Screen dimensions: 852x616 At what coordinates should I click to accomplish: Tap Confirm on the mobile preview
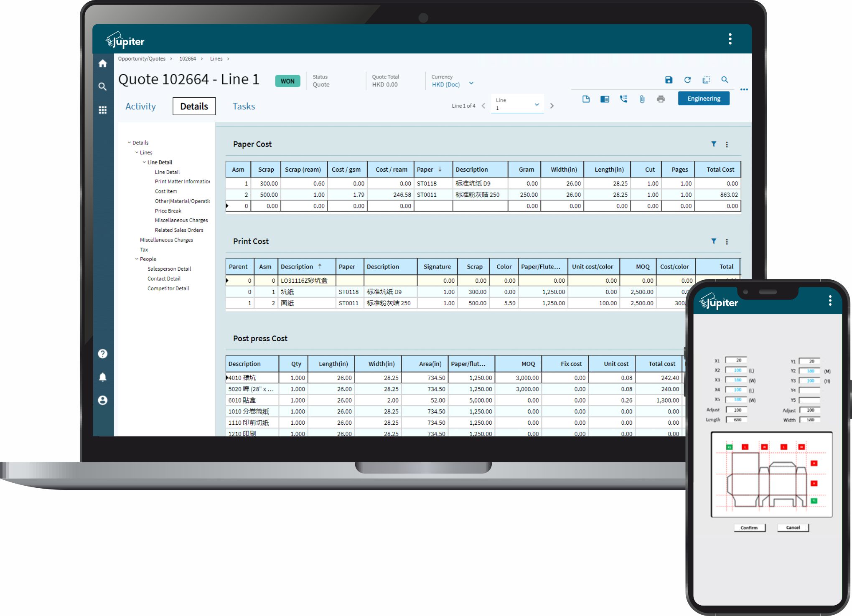click(x=750, y=527)
